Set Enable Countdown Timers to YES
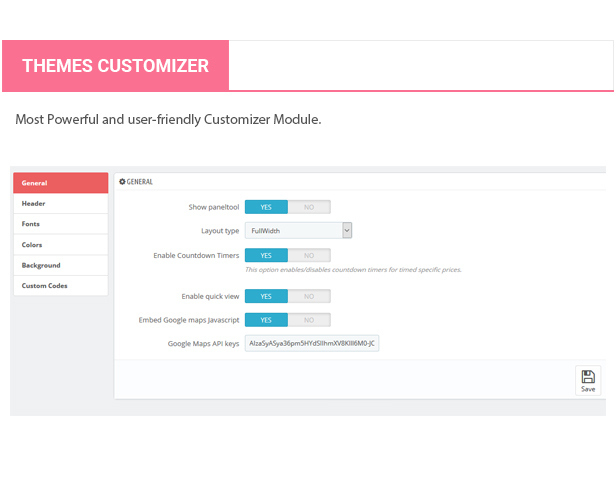This screenshot has height=478, width=616. (266, 255)
